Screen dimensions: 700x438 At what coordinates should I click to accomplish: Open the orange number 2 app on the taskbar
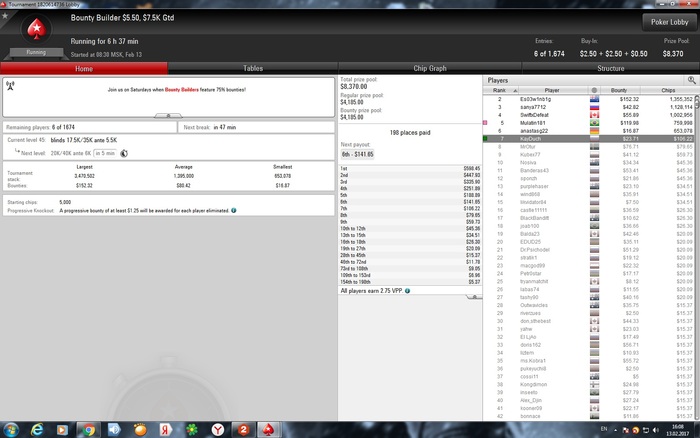click(x=243, y=430)
